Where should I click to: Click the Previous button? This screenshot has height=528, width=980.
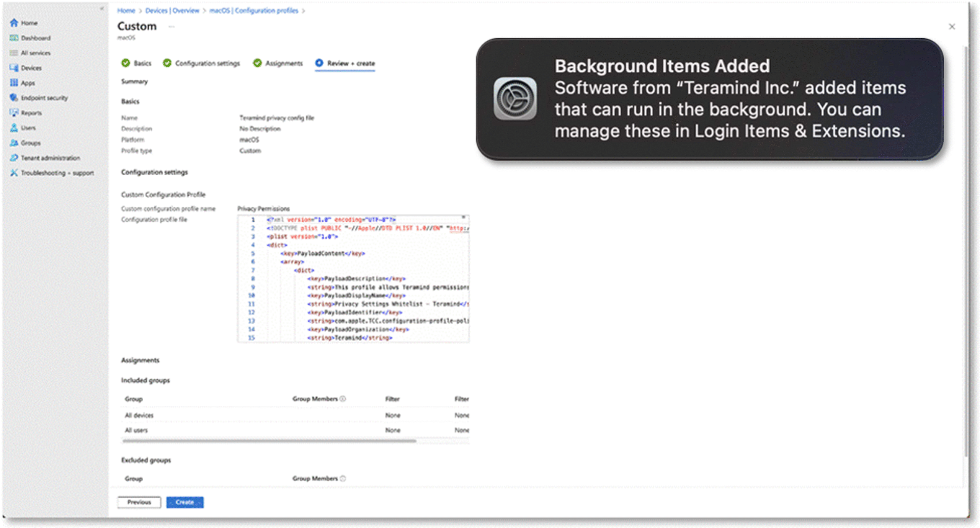pos(139,502)
